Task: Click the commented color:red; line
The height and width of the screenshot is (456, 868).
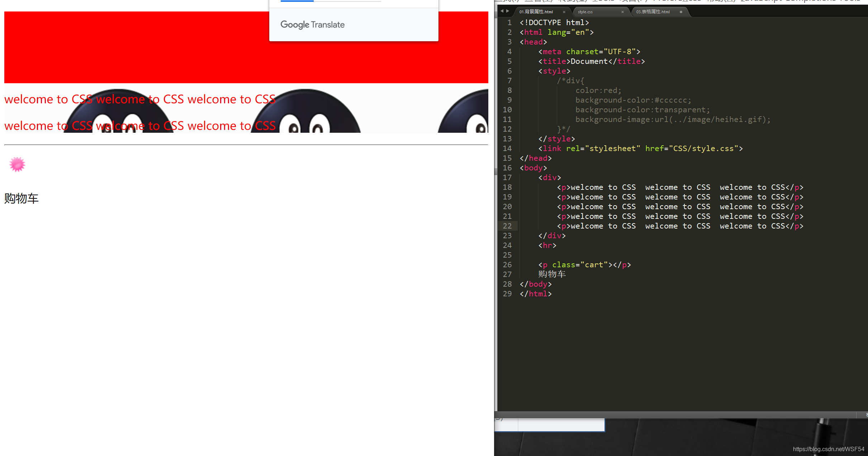Action: pyautogui.click(x=598, y=90)
